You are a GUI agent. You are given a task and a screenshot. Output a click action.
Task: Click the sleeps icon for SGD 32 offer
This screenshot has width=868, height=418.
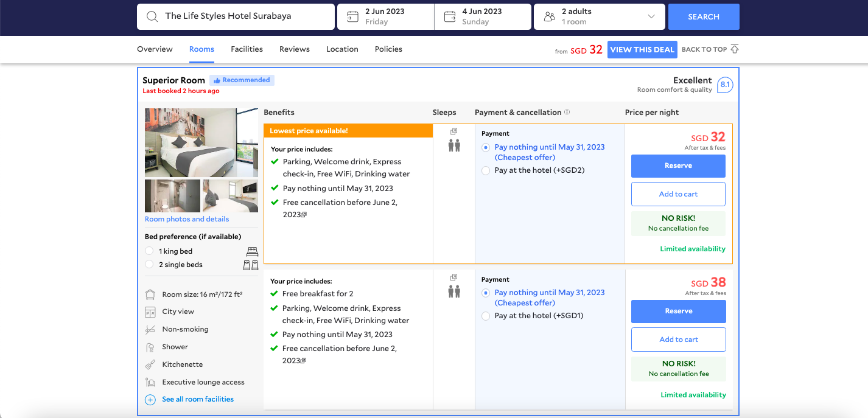pyautogui.click(x=454, y=145)
